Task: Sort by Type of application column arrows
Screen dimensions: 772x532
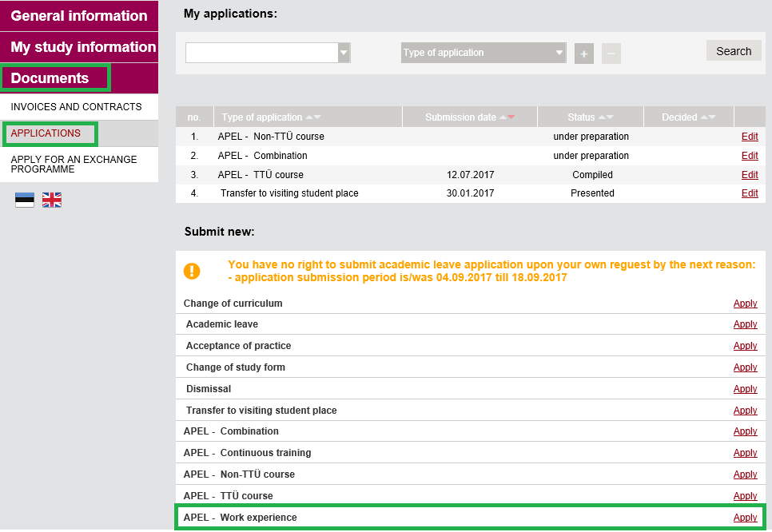Action: (313, 117)
